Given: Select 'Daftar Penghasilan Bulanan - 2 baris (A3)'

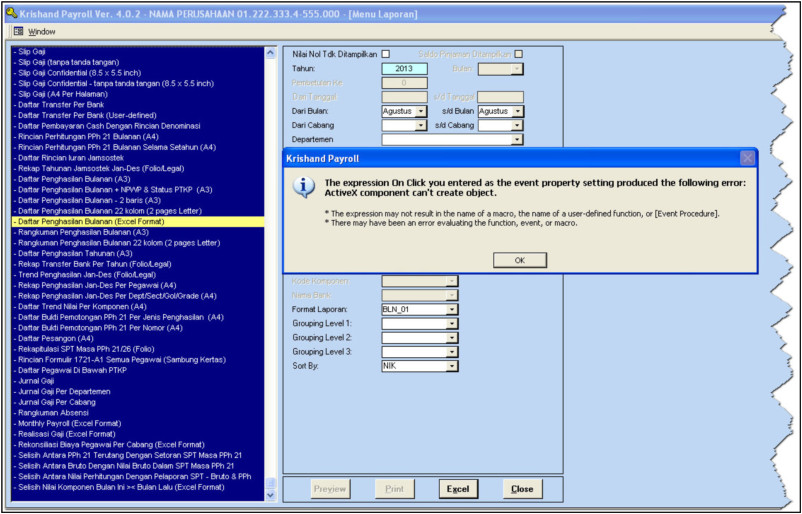Looking at the screenshot, I should click(x=138, y=200).
